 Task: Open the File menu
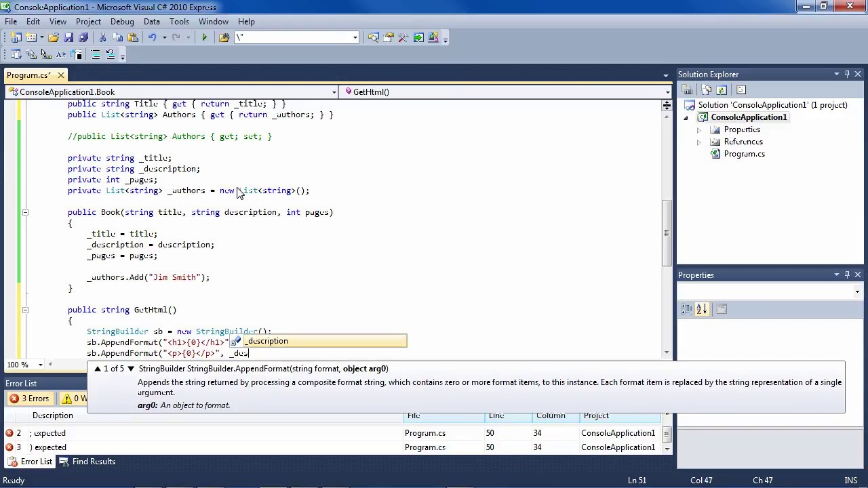11,22
